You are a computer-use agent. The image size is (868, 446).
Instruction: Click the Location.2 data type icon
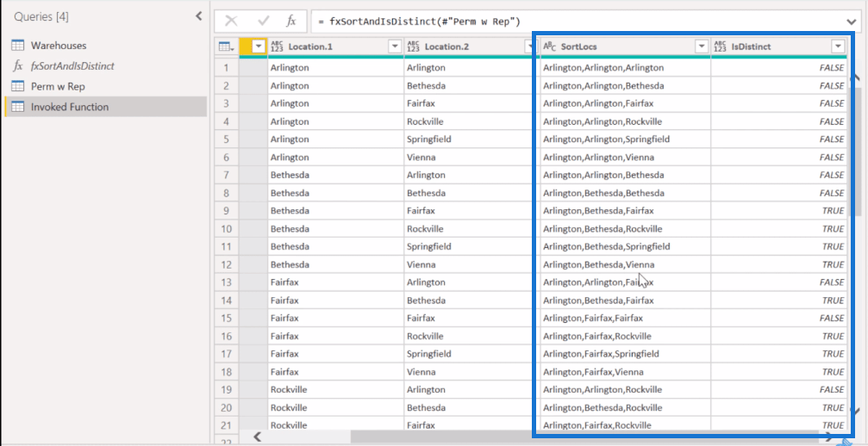click(x=413, y=47)
